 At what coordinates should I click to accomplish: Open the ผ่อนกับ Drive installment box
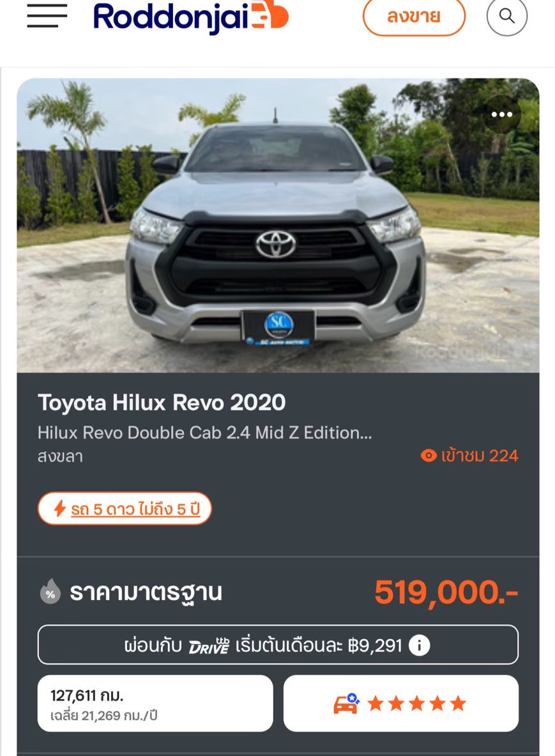click(x=278, y=645)
